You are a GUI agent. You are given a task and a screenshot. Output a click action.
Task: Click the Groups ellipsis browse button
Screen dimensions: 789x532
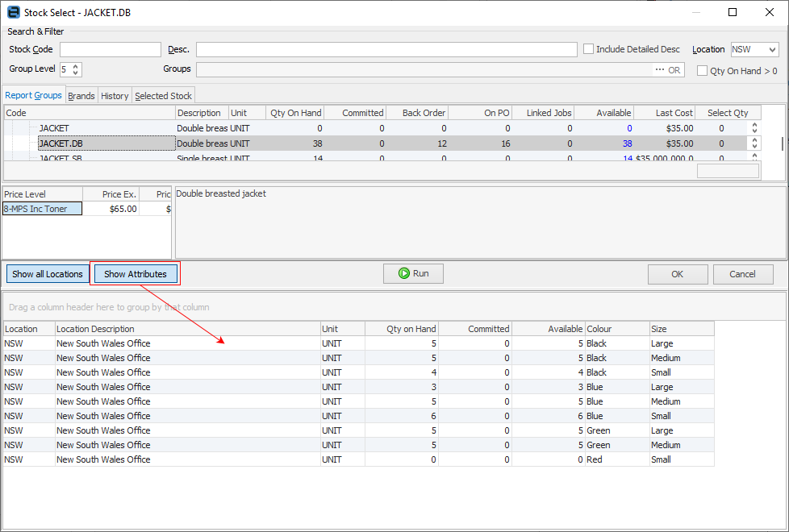660,70
